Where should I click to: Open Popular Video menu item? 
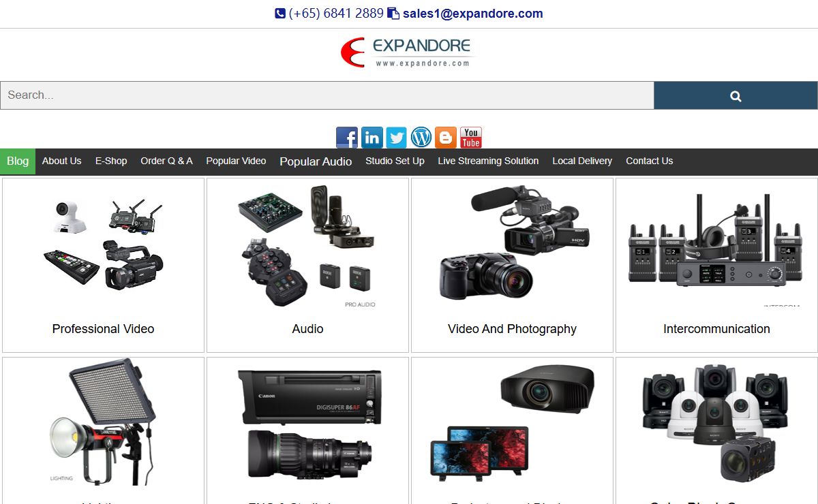pos(236,161)
